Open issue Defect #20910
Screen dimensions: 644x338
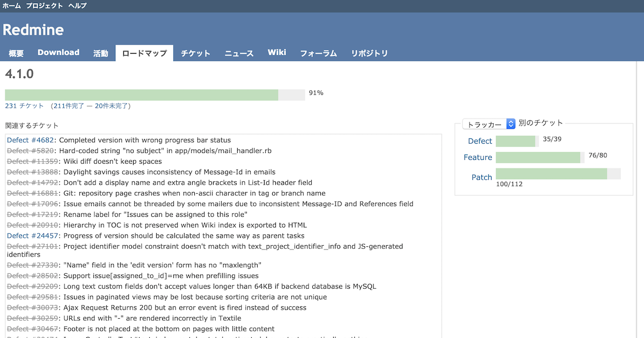point(33,225)
